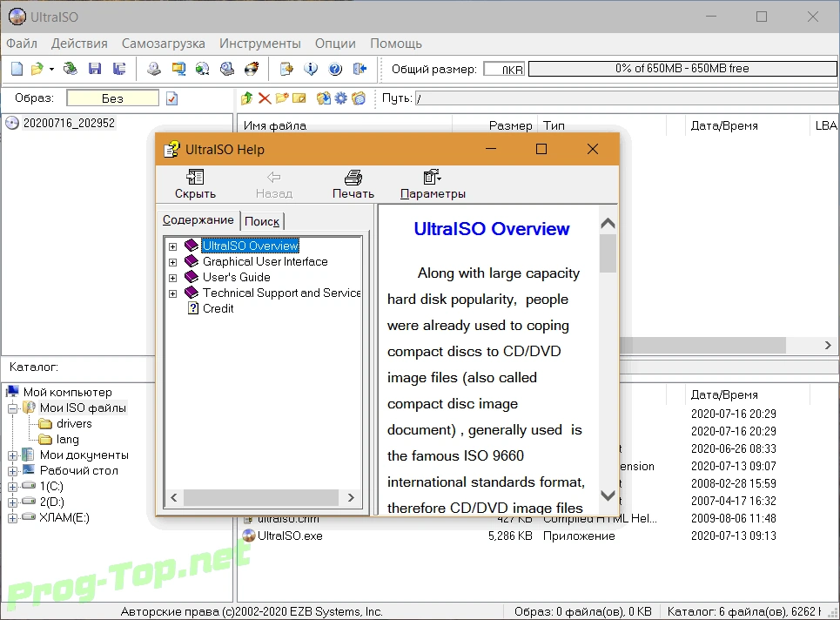Open the Самозагрузка menu
Screen dimensions: 840x620
click(164, 44)
